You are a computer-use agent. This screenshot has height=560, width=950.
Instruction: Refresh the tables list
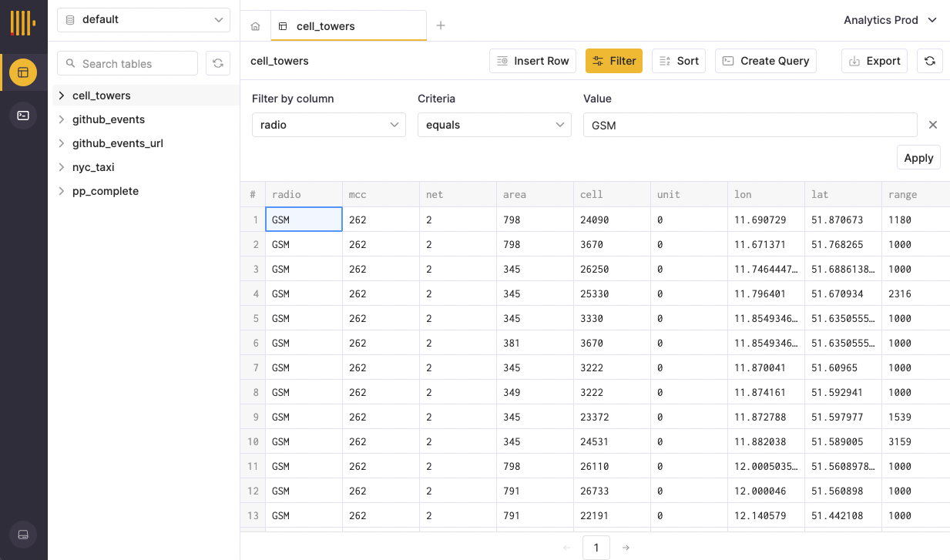pos(218,63)
